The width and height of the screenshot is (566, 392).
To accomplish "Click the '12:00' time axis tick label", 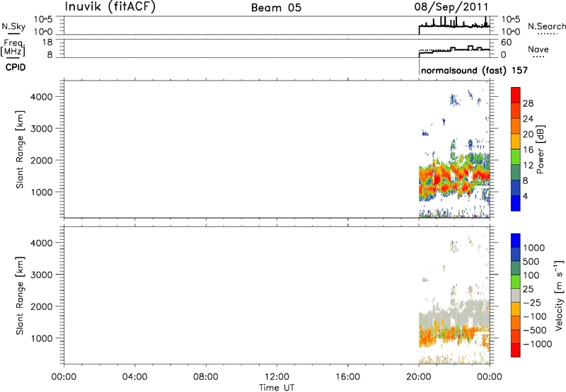I will click(x=277, y=377).
